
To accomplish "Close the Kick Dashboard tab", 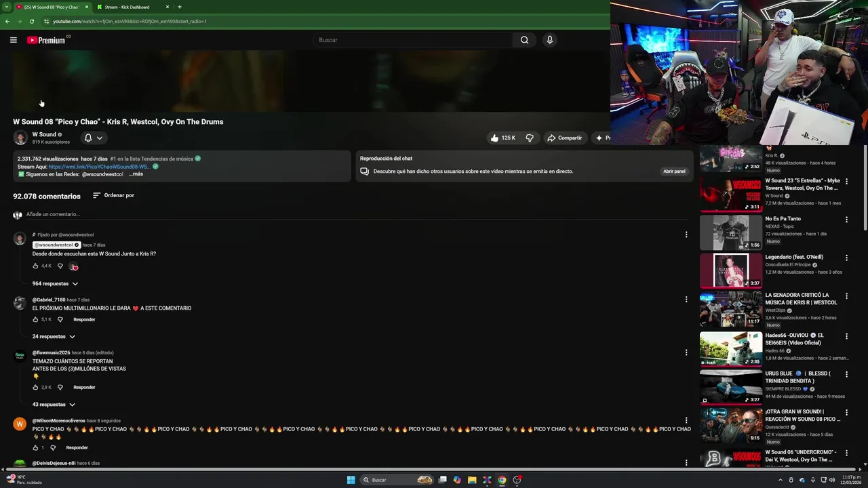I will pyautogui.click(x=167, y=7).
